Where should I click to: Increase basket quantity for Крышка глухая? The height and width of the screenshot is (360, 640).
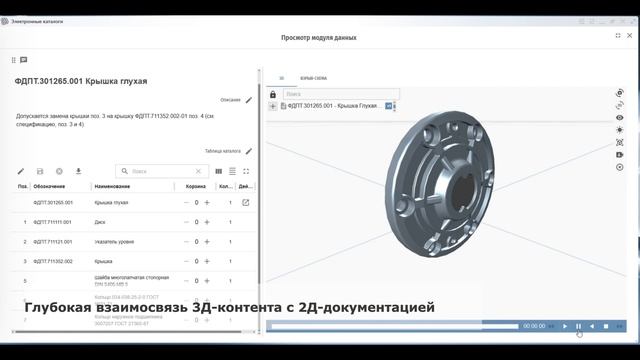[x=207, y=202]
